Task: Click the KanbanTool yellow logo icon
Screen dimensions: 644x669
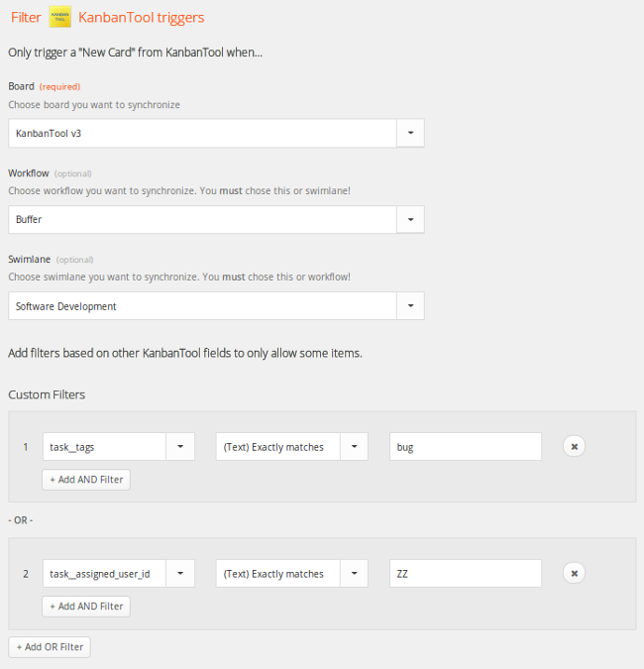Action: [x=59, y=17]
